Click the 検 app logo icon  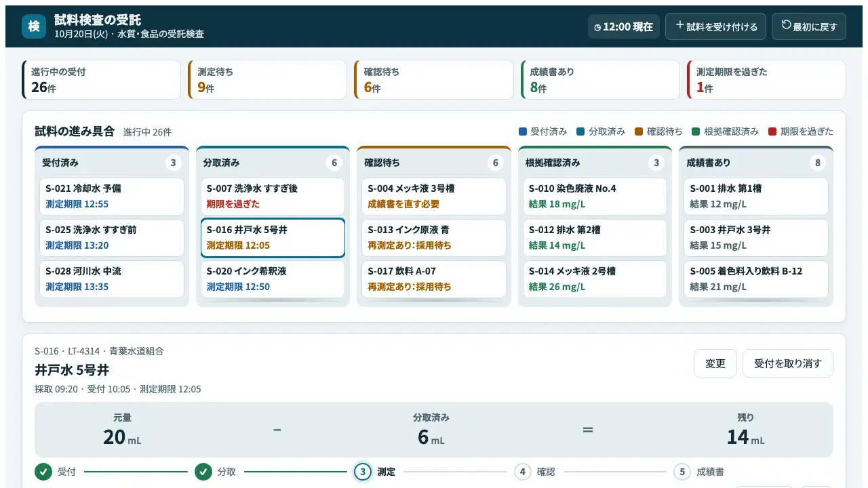(34, 26)
